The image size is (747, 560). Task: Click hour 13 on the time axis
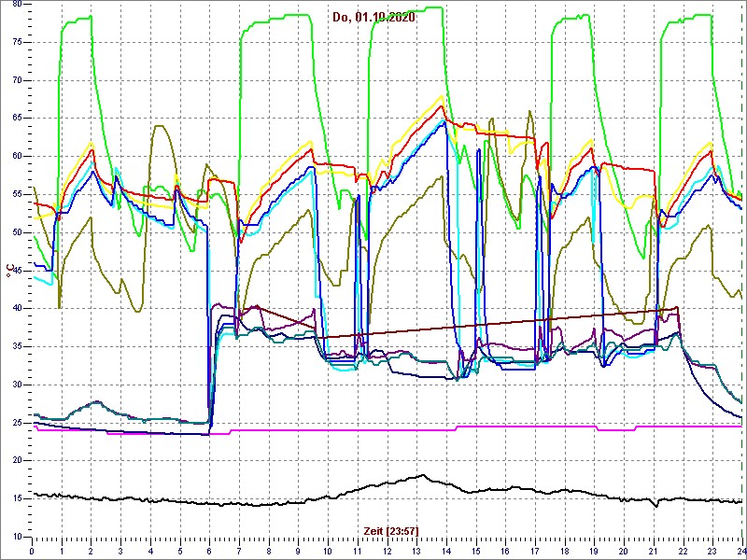[416, 551]
